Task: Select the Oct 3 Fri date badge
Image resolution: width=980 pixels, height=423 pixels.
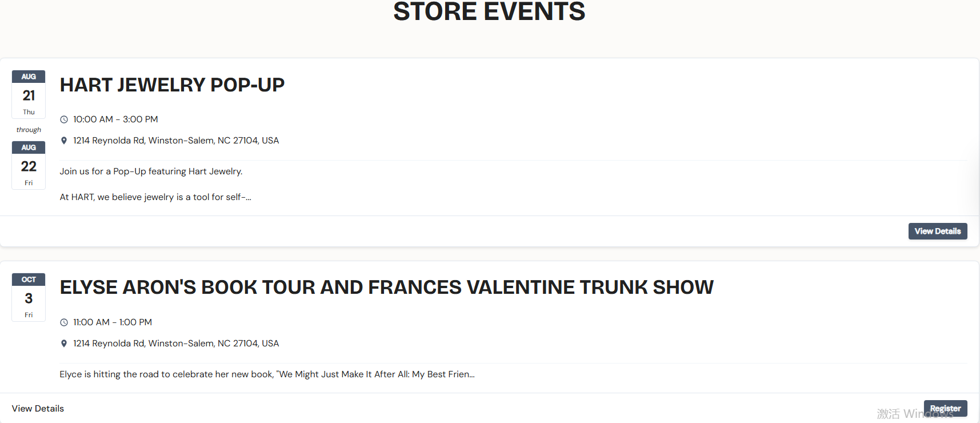Action: [x=29, y=297]
